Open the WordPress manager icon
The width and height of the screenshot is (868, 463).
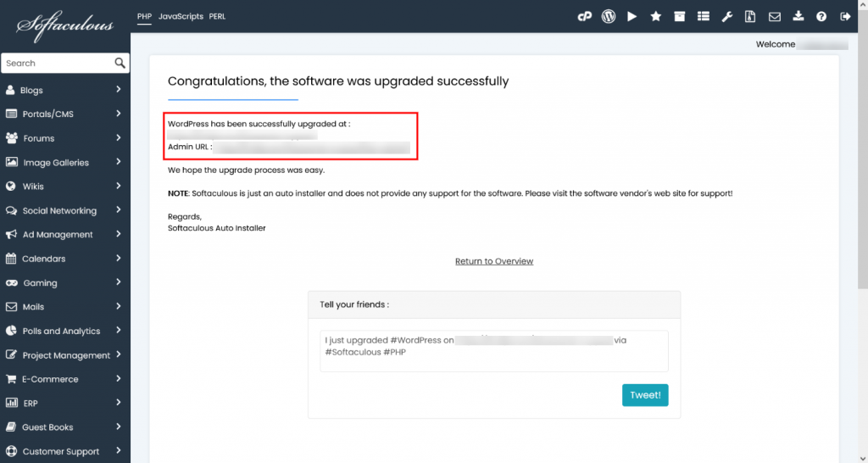(x=609, y=17)
